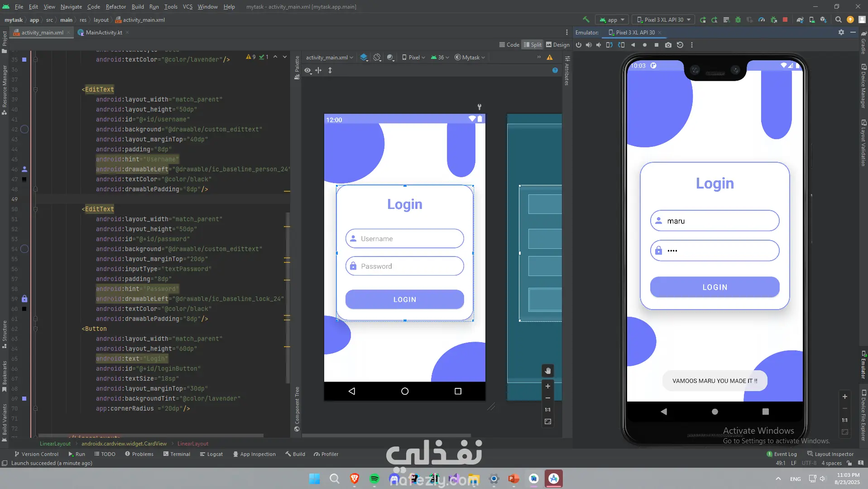
Task: Open the VCS menu
Action: [187, 7]
